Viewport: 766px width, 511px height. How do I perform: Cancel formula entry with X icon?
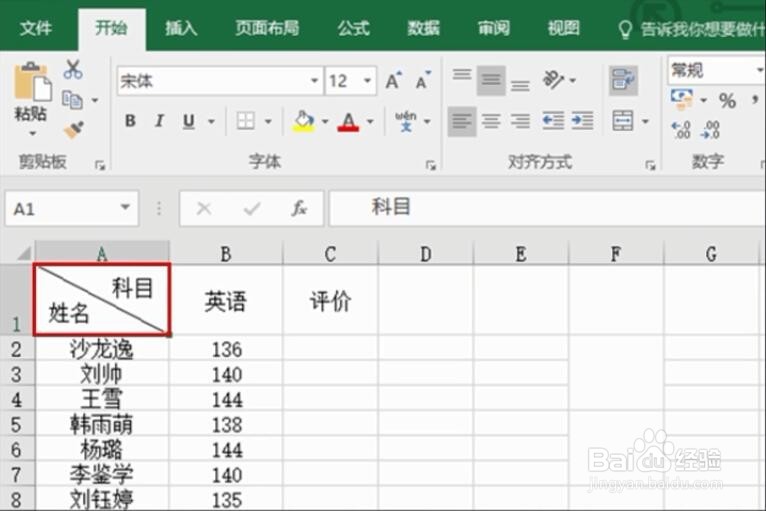(x=204, y=209)
